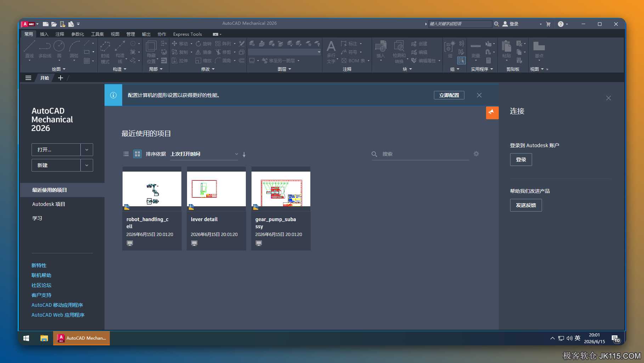Open the lever detail drawing thumbnail
644x363 pixels.
pyautogui.click(x=216, y=189)
